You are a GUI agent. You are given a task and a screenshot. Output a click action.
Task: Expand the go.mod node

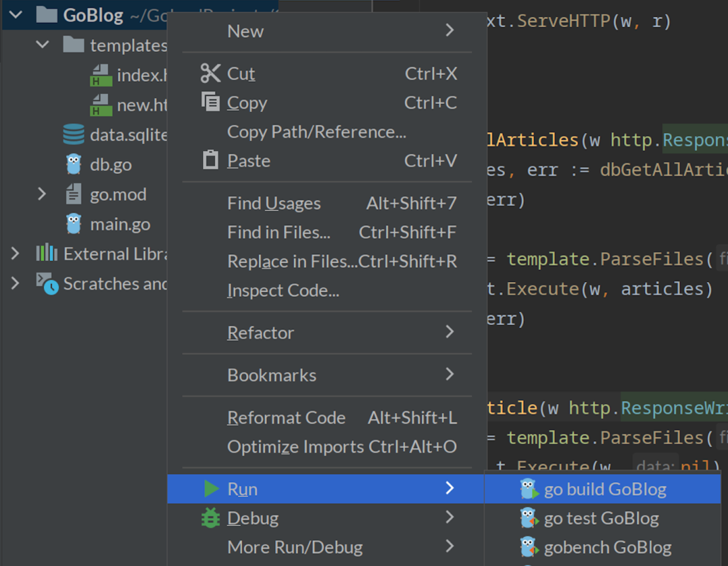(x=42, y=194)
